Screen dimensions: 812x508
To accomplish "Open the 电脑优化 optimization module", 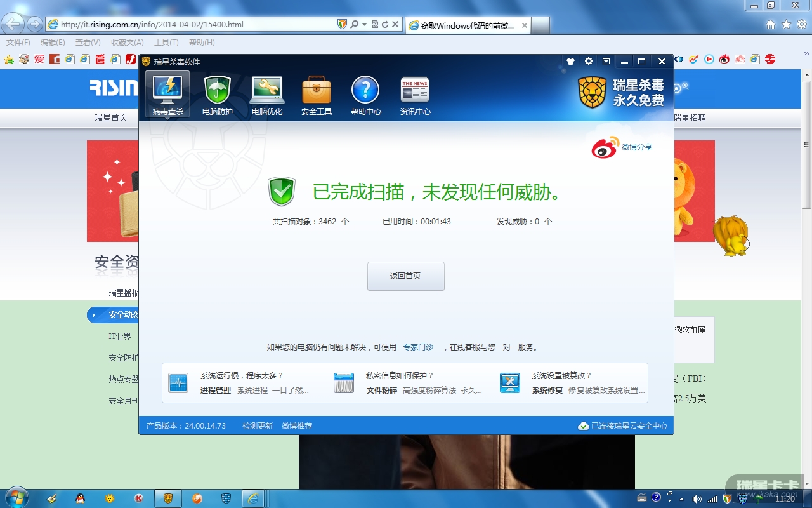I will pos(267,95).
